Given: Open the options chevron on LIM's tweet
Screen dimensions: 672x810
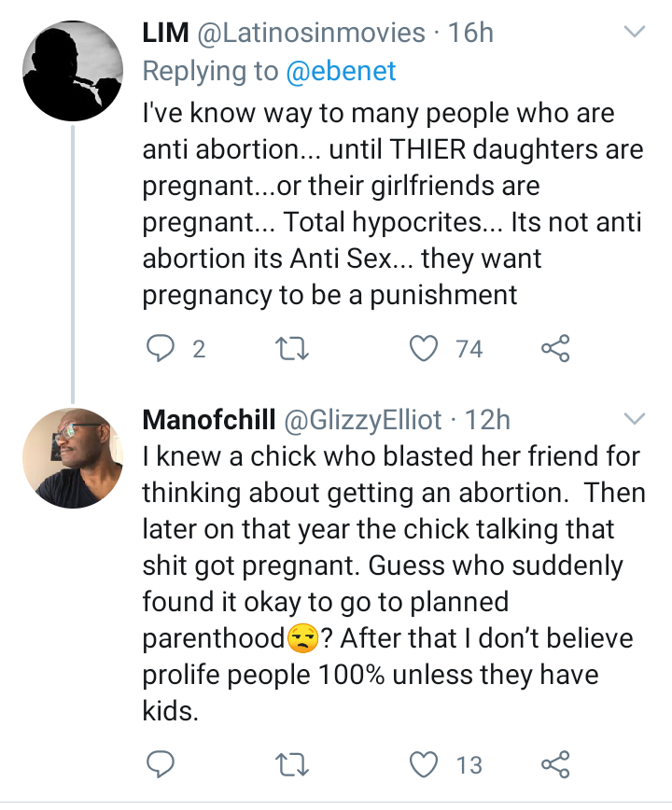Looking at the screenshot, I should pos(634,33).
